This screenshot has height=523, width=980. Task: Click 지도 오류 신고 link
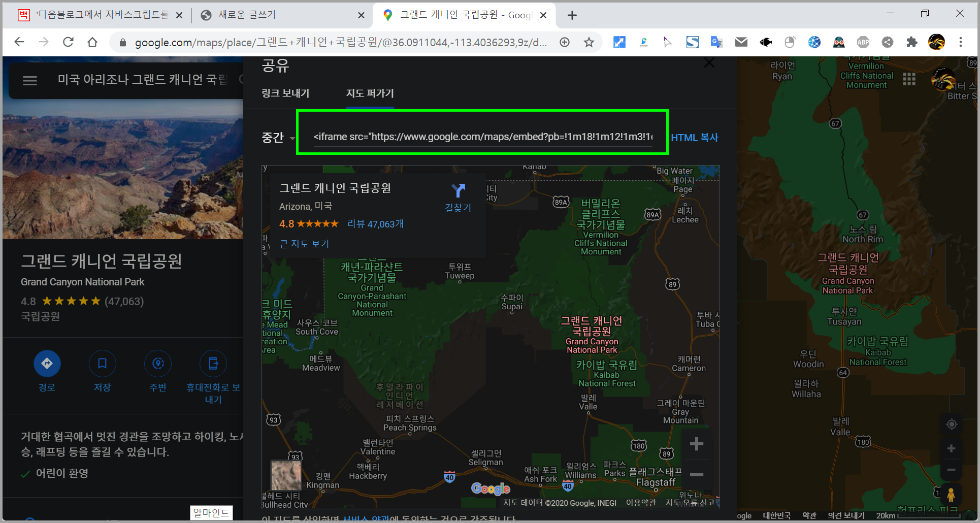(690, 503)
